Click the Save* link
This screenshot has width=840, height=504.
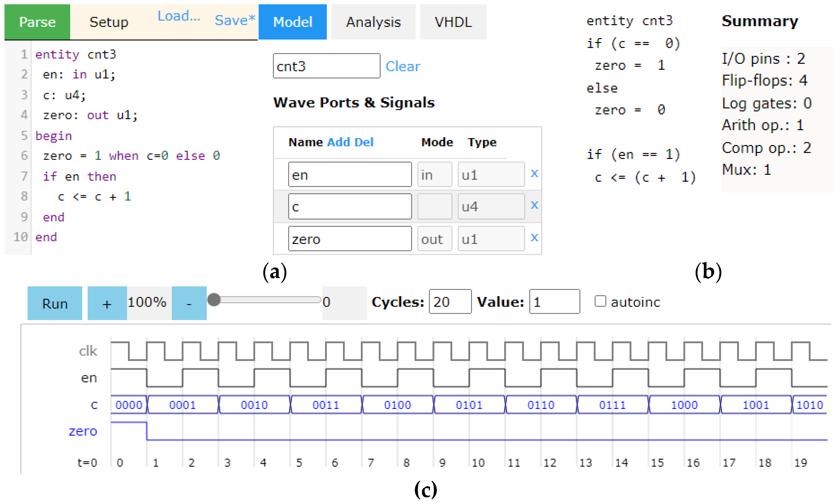coord(234,20)
